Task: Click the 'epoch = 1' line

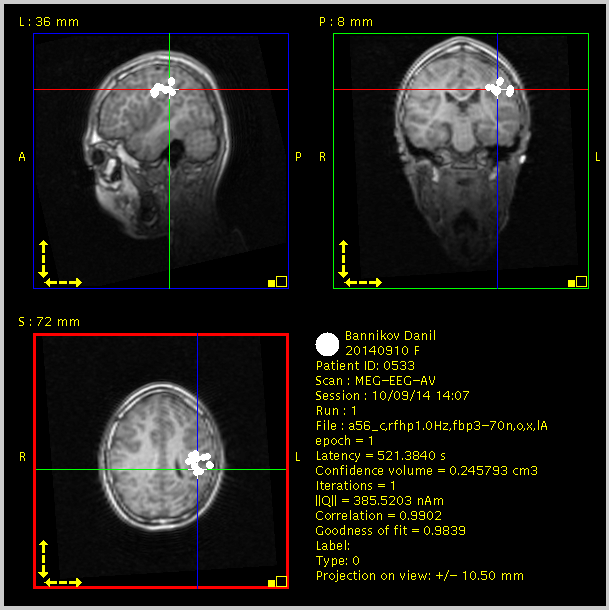Action: point(344,441)
